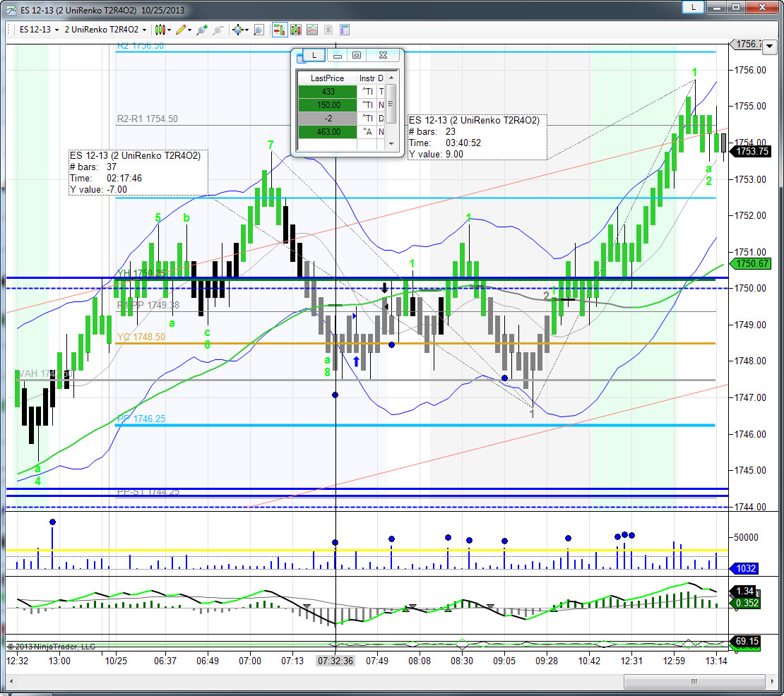The width and height of the screenshot is (784, 696).
Task: Click the Market Analyzer grid window icon
Action: click(300, 59)
